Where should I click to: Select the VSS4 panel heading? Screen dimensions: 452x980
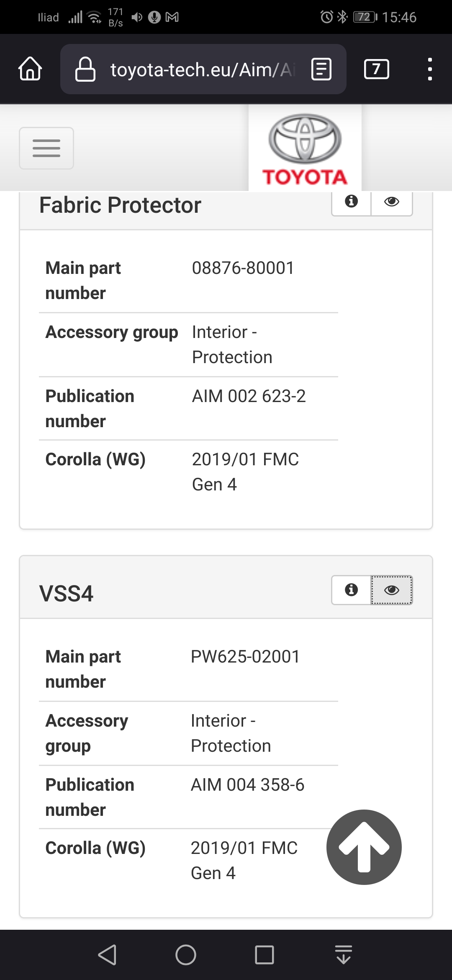point(66,593)
